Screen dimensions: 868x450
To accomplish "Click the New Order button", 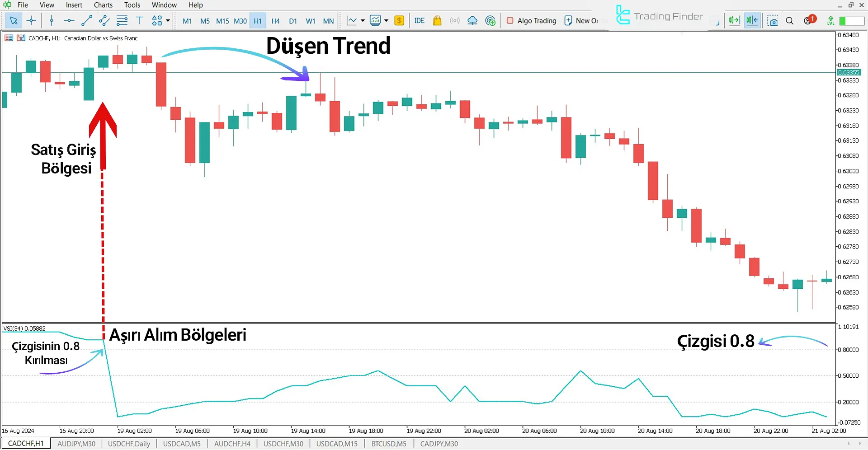I will (581, 20).
